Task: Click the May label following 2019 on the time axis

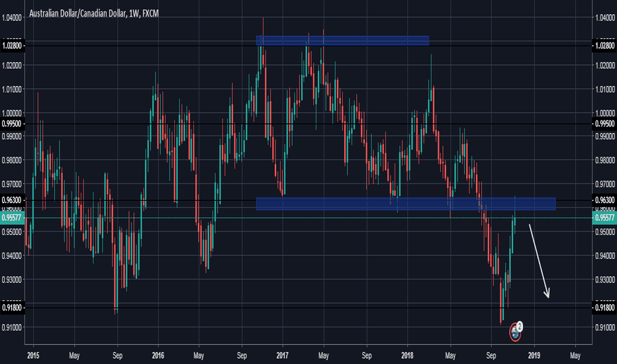Action: (x=575, y=355)
